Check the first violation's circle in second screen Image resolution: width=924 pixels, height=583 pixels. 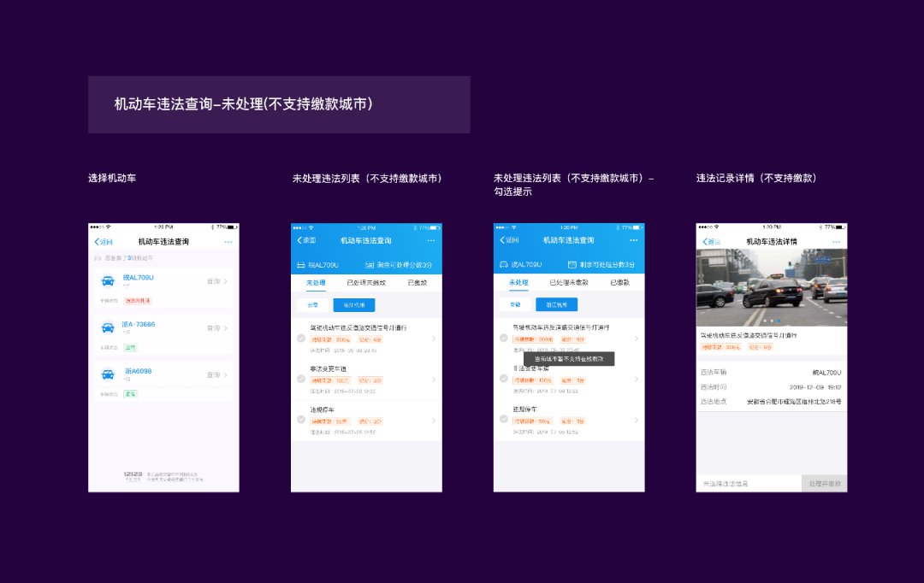click(301, 339)
